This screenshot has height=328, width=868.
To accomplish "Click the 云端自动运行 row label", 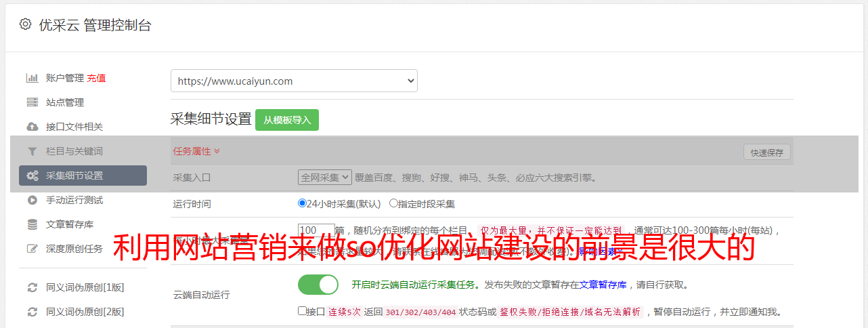I will (202, 295).
